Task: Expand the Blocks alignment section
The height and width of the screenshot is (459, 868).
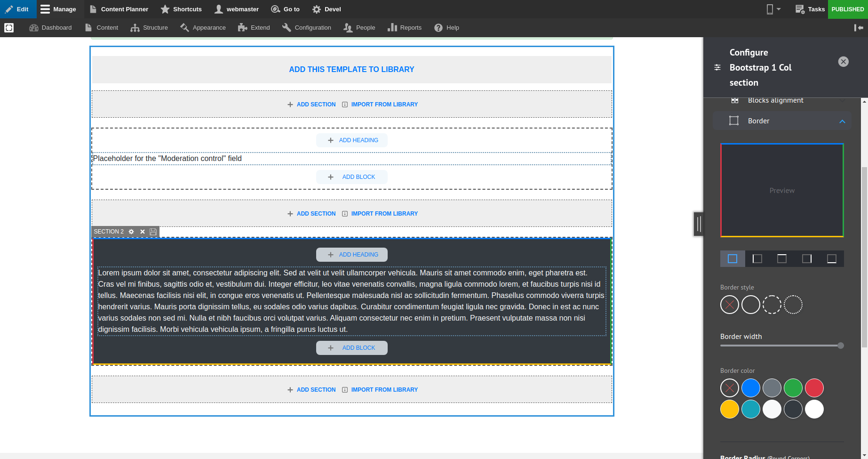Action: tap(842, 100)
